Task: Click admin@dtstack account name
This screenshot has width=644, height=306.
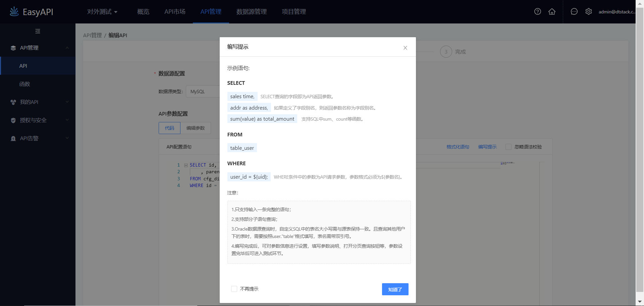Action: tap(616, 12)
